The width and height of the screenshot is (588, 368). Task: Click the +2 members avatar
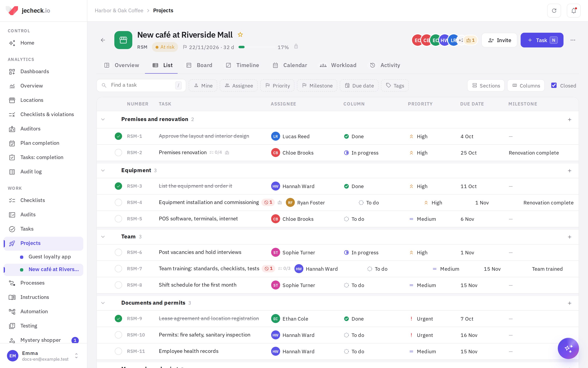tap(461, 40)
